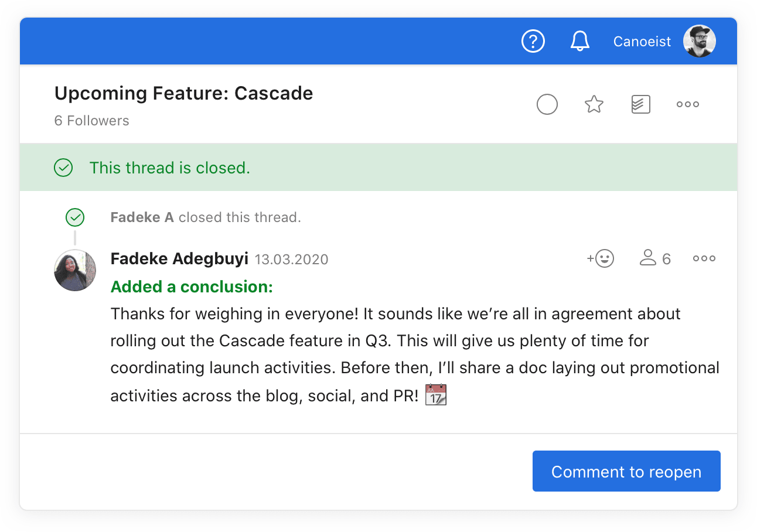Select the circle completion icon near the title

[x=547, y=104]
